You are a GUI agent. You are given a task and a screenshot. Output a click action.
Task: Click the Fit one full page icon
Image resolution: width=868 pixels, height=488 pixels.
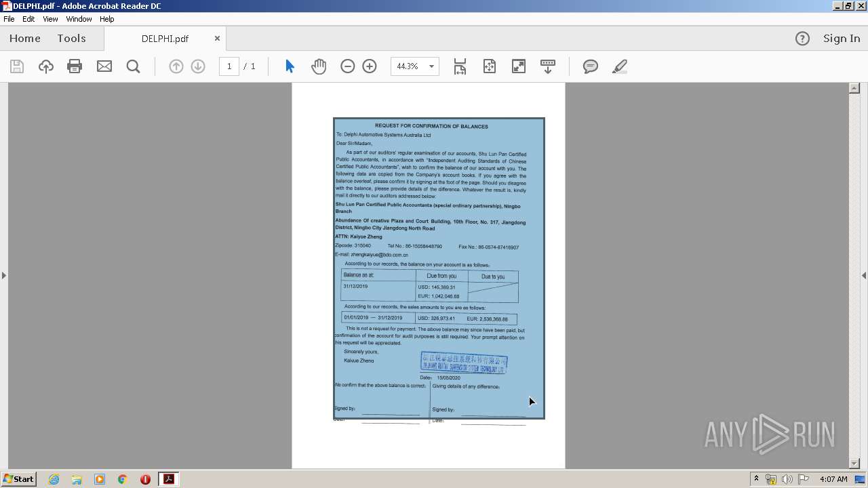(x=489, y=66)
